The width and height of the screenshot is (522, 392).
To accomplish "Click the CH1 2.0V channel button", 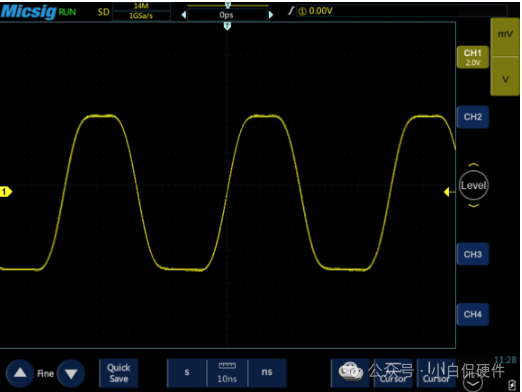I will (x=472, y=57).
